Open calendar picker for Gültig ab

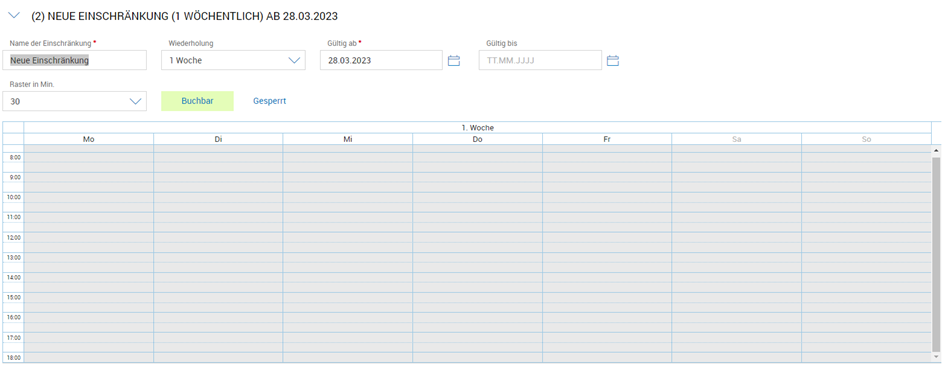pyautogui.click(x=454, y=60)
